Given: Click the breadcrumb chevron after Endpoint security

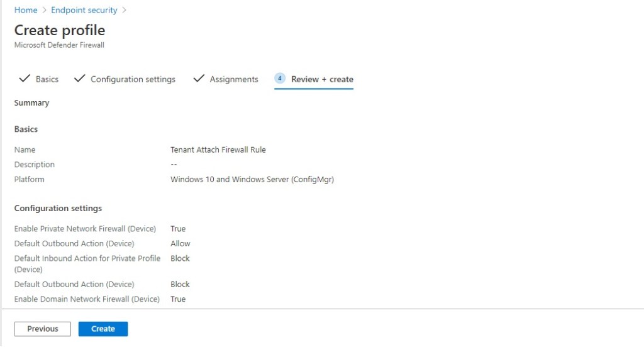Looking at the screenshot, I should click(x=125, y=10).
